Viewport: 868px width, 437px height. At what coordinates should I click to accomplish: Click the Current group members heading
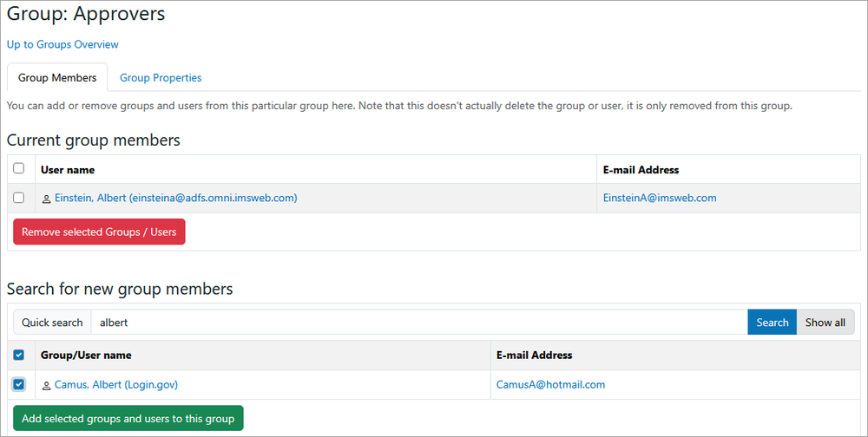pos(94,140)
